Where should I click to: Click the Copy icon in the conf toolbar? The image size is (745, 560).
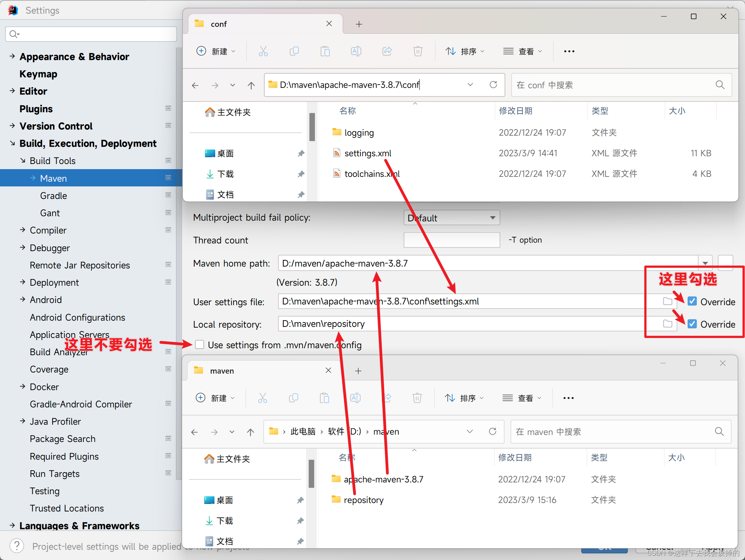pos(294,51)
